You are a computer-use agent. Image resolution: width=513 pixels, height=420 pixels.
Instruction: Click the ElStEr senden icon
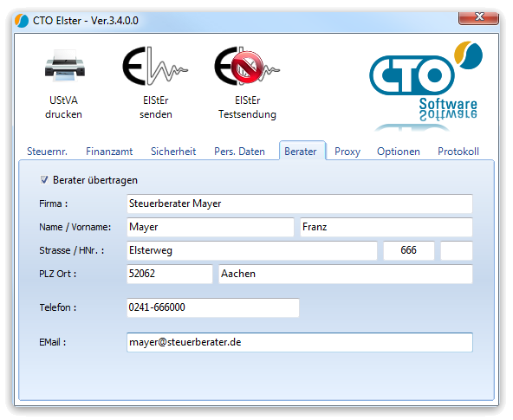tap(155, 66)
